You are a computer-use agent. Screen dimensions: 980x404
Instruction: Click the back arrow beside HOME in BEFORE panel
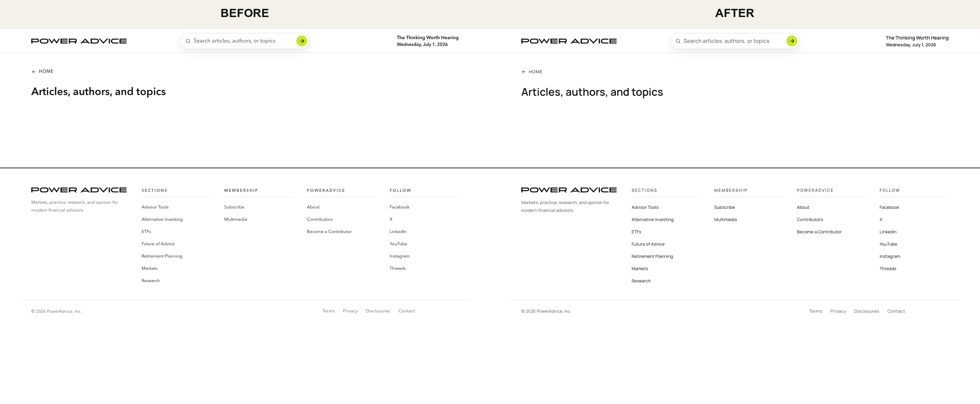pos(33,72)
